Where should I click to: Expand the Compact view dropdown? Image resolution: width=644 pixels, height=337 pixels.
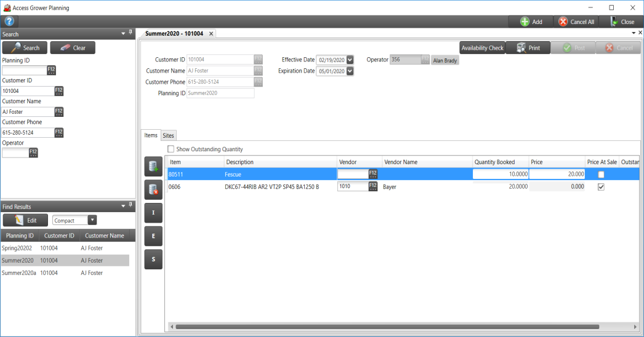[92, 220]
